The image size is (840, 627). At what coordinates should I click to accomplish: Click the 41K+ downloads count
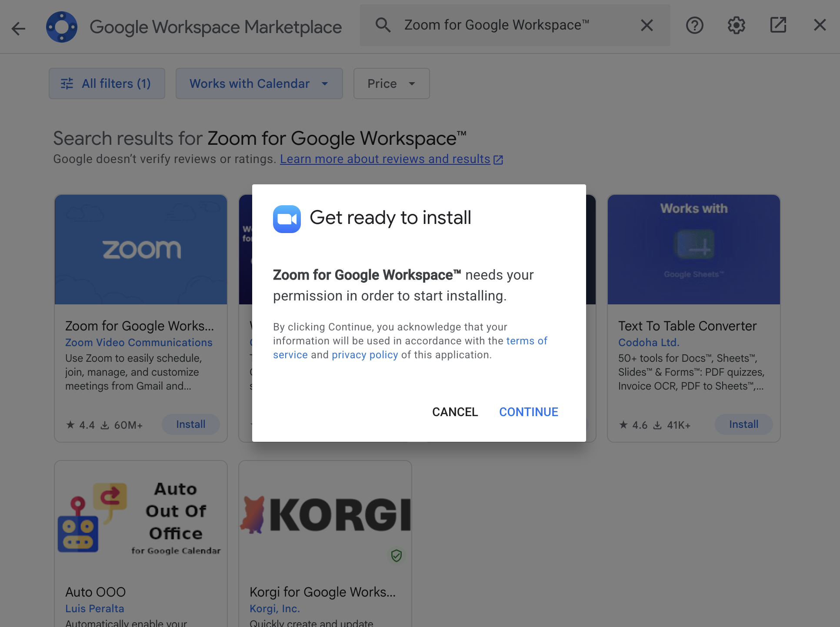(672, 425)
